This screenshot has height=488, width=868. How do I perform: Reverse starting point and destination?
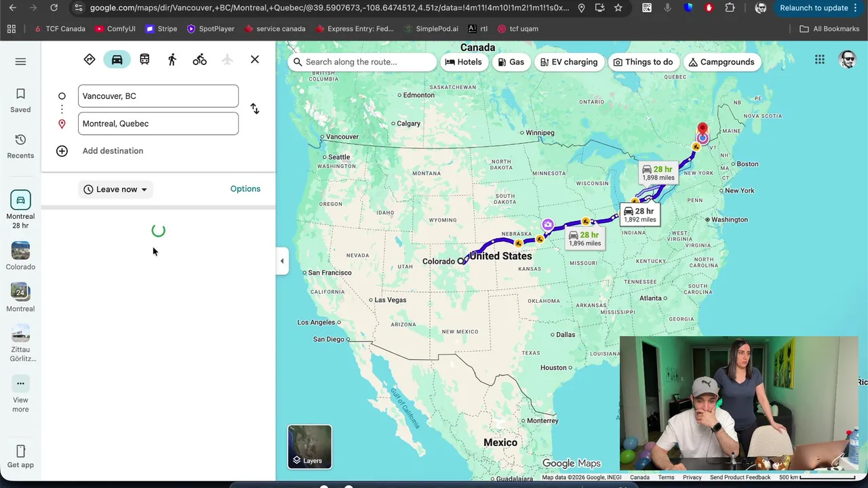[x=255, y=108]
